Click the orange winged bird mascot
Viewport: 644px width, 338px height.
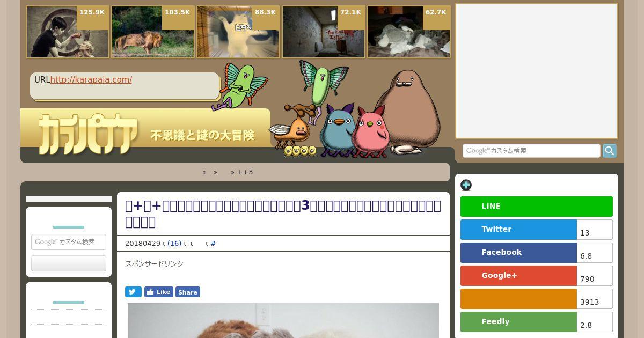(292, 127)
